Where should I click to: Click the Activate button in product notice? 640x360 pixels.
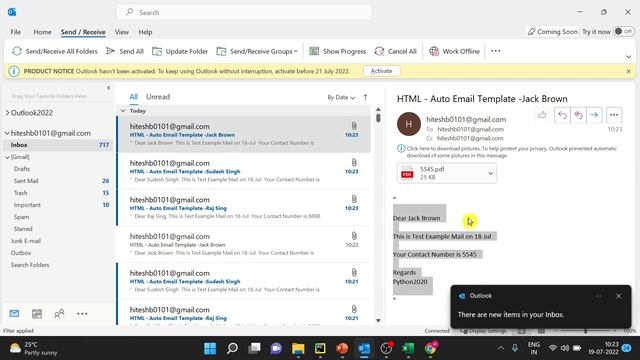381,71
